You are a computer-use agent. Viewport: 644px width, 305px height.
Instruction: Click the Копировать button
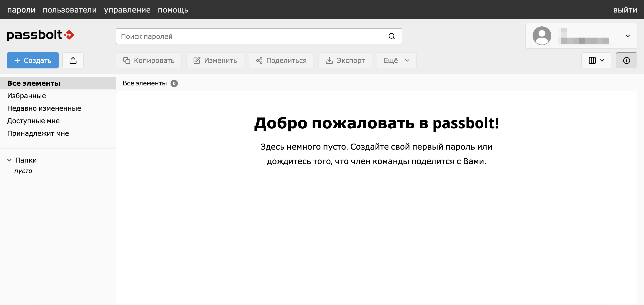click(x=149, y=60)
